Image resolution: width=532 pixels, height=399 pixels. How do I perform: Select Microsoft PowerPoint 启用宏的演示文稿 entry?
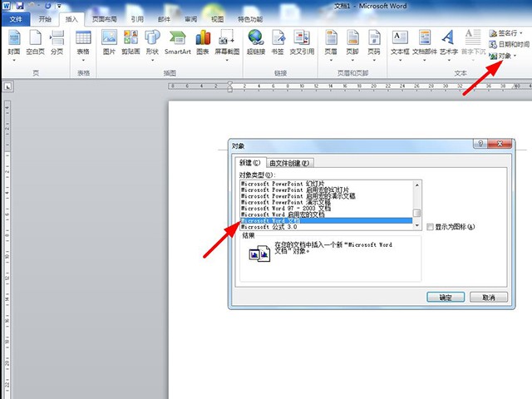click(326, 196)
